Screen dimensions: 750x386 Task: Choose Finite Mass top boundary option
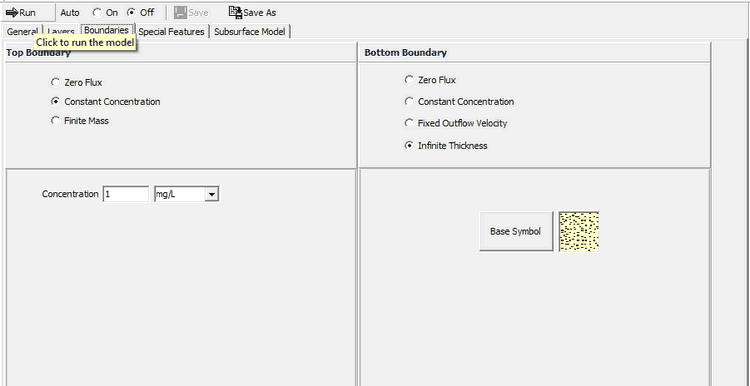pyautogui.click(x=55, y=121)
